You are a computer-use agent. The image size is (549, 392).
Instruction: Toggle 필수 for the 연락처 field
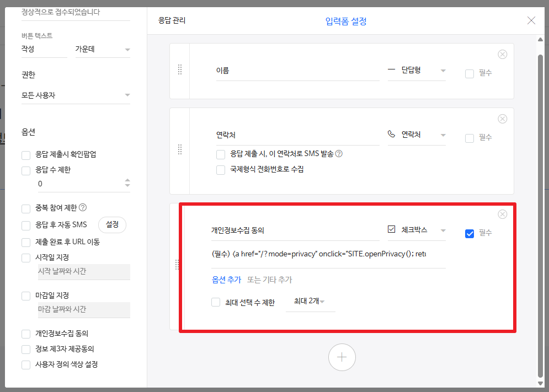(x=469, y=138)
